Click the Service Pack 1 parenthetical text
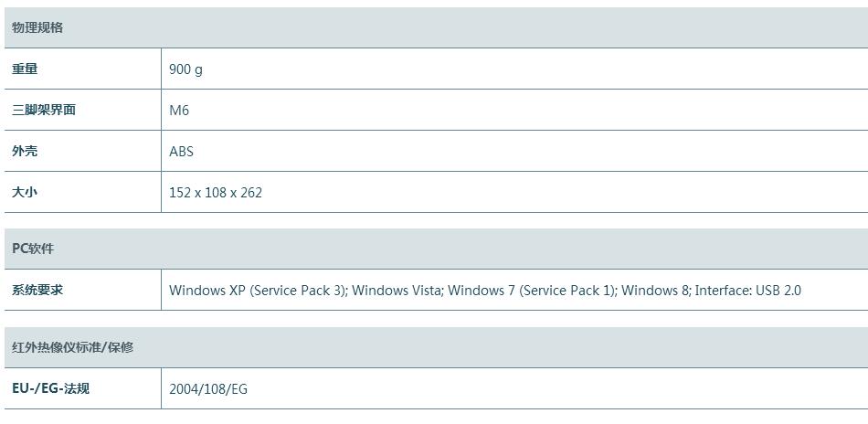The width and height of the screenshot is (868, 424). [x=567, y=290]
